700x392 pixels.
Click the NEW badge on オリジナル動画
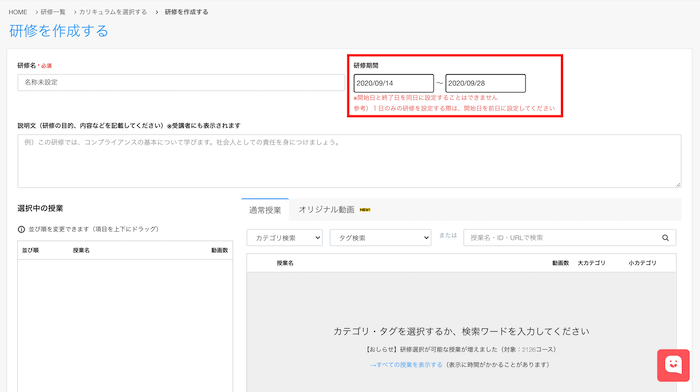tap(365, 210)
